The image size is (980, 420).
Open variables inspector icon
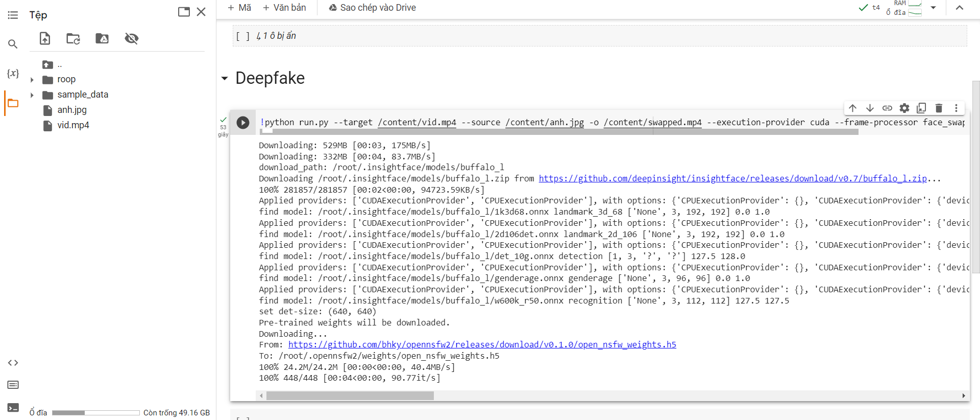point(13,73)
